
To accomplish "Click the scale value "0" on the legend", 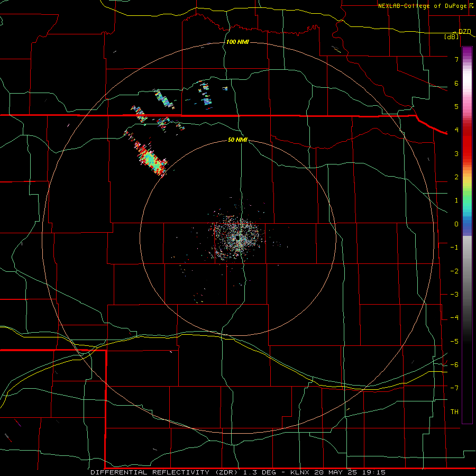I will (x=456, y=224).
